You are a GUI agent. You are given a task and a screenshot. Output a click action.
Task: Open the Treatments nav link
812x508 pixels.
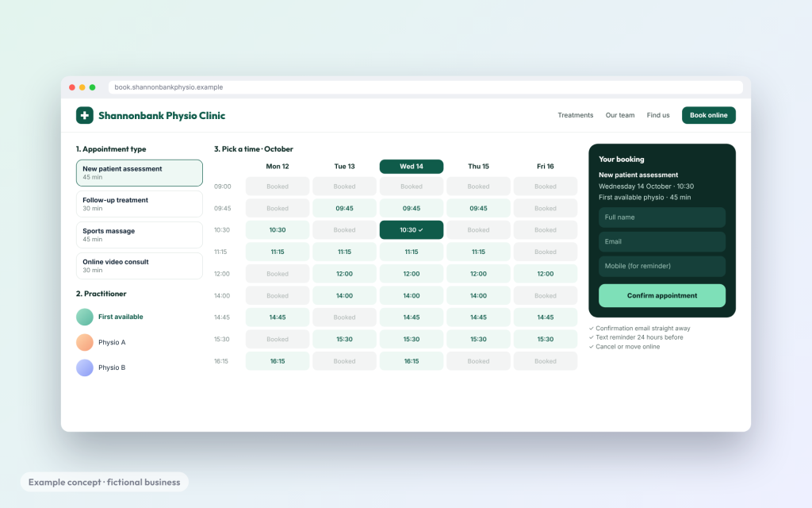(x=576, y=115)
